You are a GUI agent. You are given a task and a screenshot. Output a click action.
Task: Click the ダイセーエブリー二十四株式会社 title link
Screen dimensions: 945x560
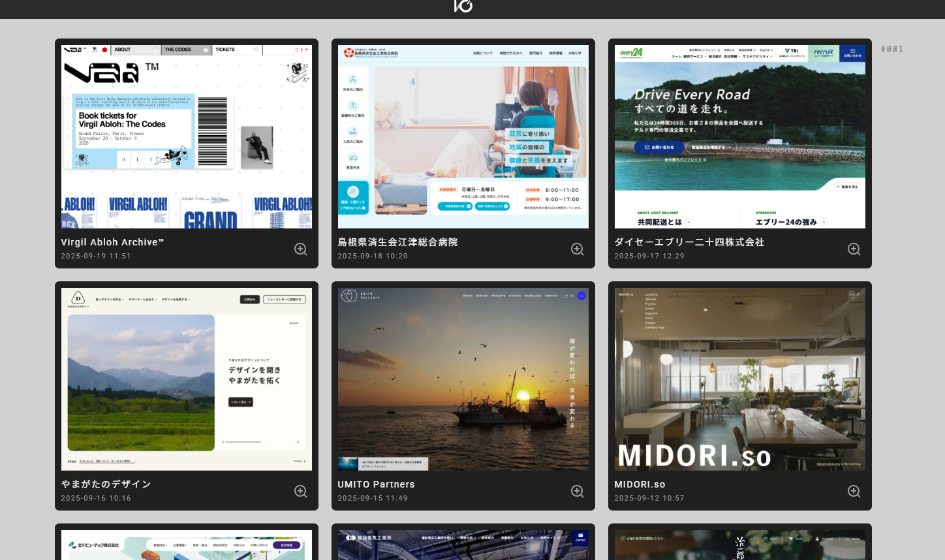point(689,242)
